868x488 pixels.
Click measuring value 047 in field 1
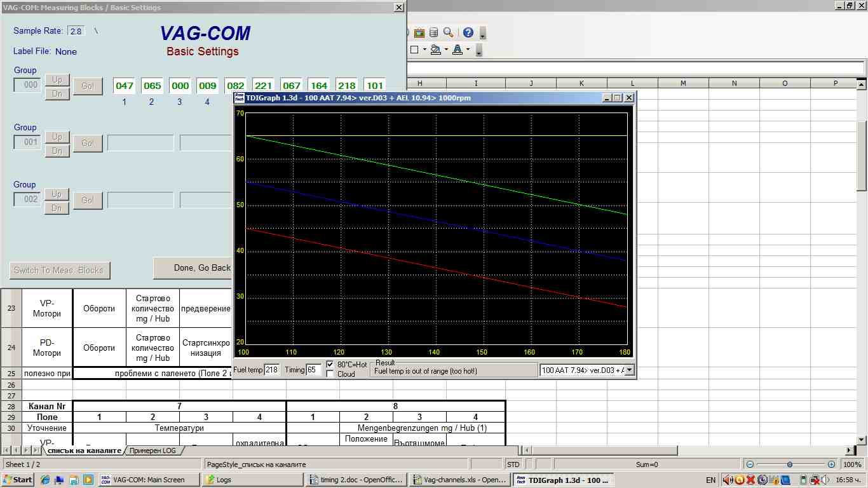(x=125, y=86)
